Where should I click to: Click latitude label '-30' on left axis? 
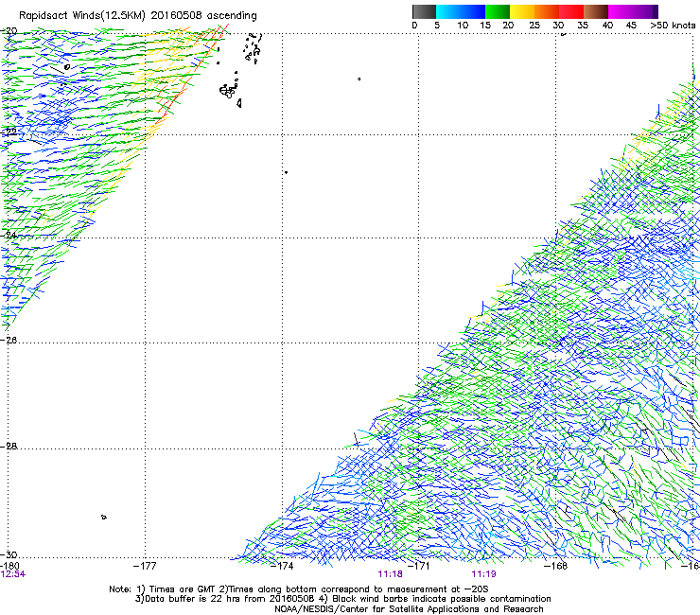(9, 554)
